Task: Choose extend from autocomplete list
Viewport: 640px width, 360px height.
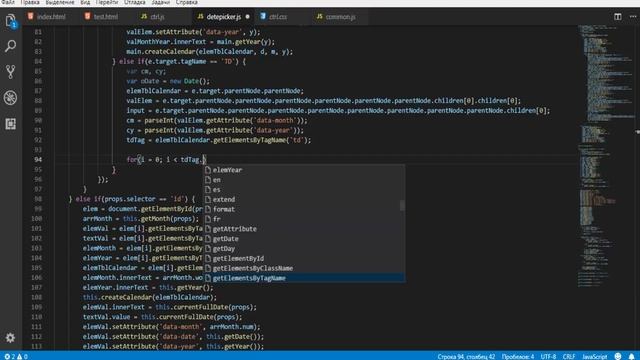Action: [x=304, y=199]
